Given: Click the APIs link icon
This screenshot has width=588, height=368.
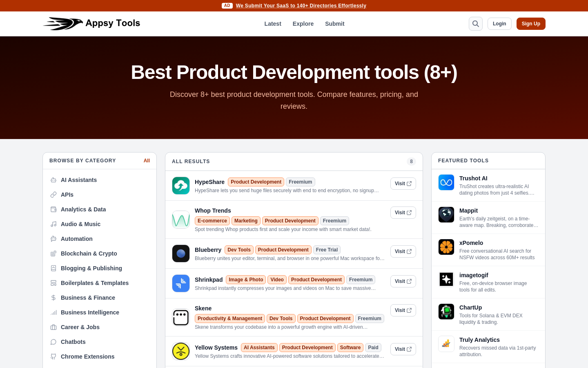Looking at the screenshot, I should (x=53, y=195).
